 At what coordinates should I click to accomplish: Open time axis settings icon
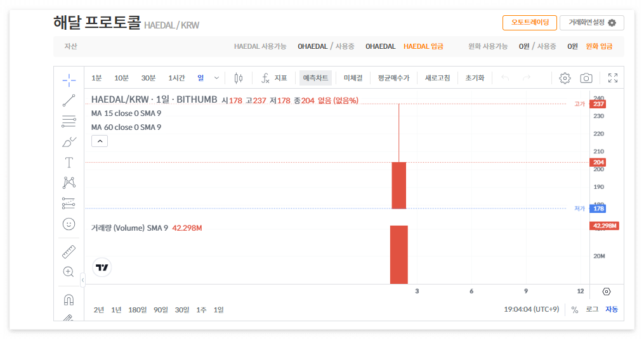pyautogui.click(x=607, y=291)
